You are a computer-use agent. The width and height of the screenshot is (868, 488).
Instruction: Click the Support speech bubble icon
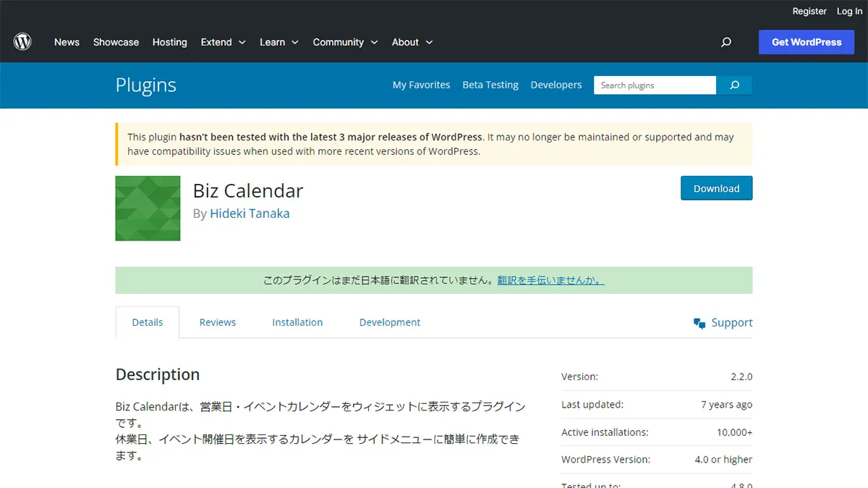[x=699, y=322]
